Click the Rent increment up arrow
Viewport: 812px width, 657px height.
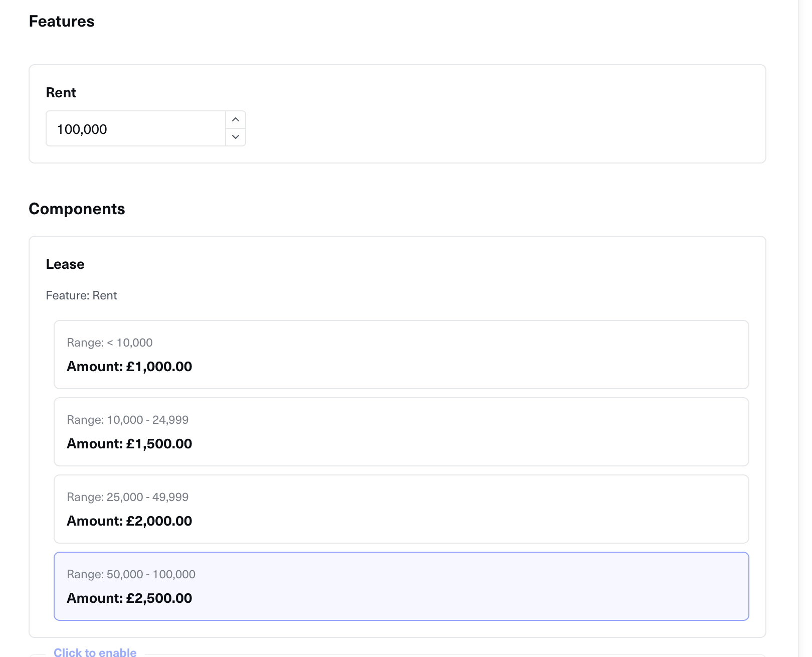pyautogui.click(x=236, y=120)
